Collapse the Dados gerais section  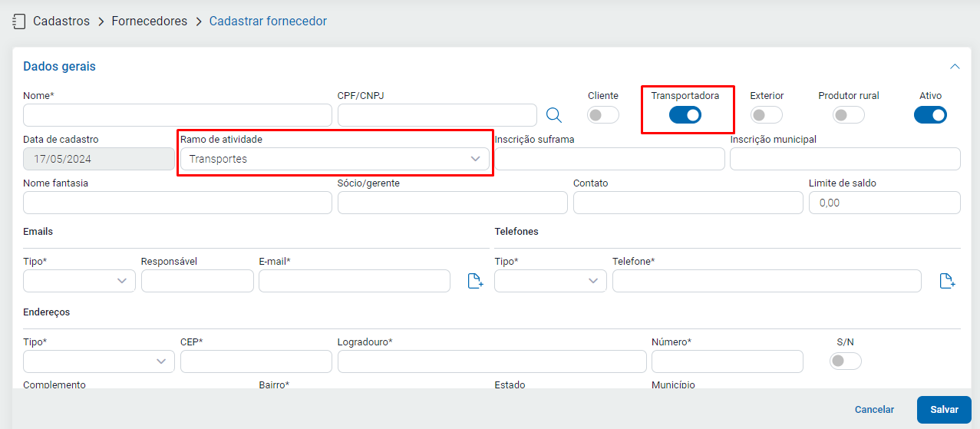955,67
